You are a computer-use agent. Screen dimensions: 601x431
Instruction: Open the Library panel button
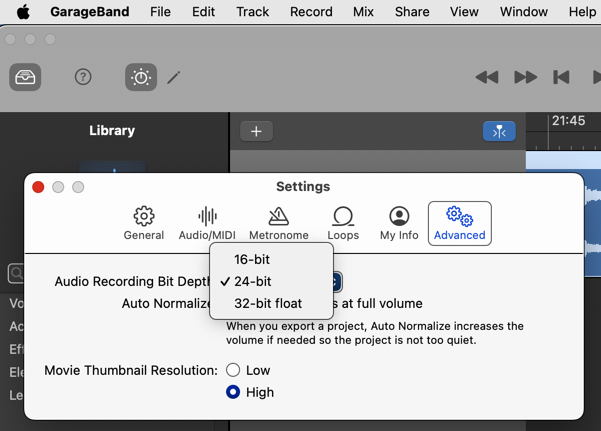[26, 77]
